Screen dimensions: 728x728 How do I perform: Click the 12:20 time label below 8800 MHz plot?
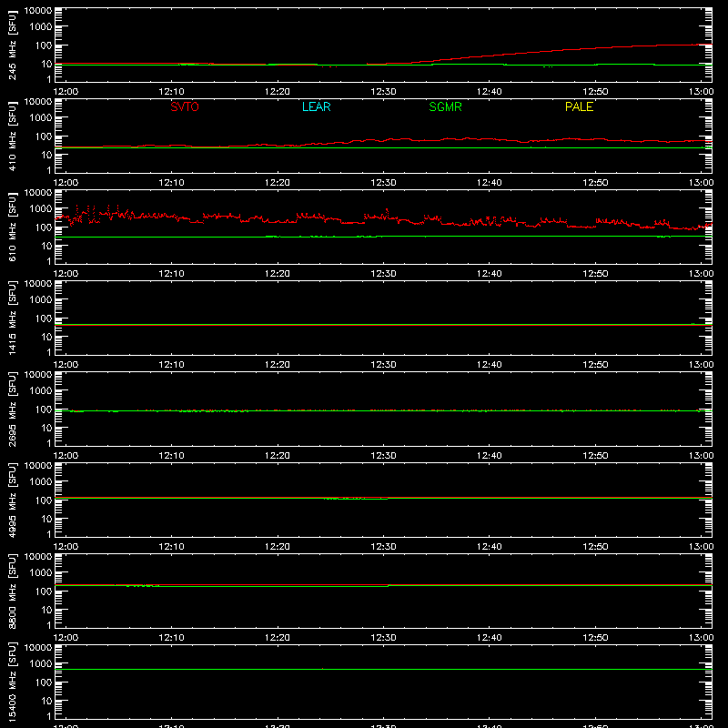278,638
